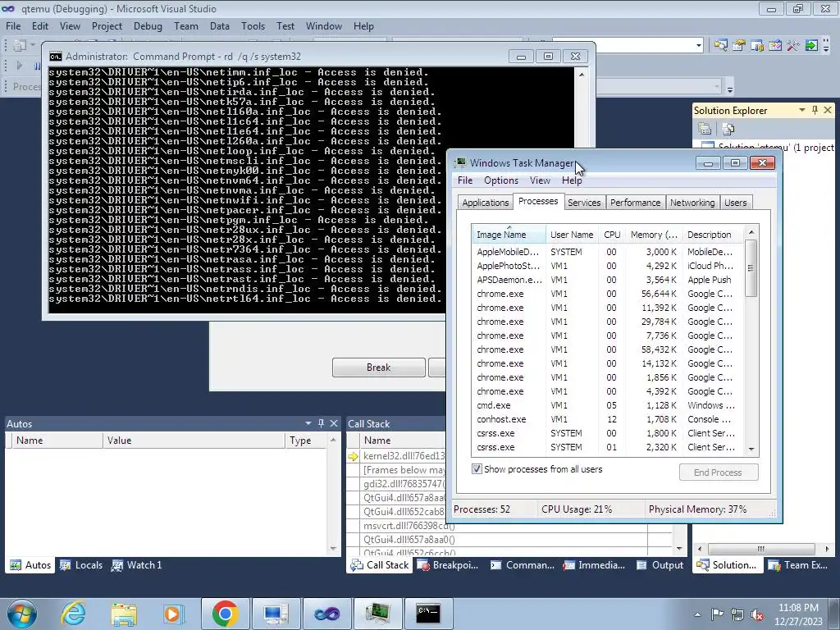Sort processes by Image Name column
This screenshot has height=630, width=840.
pos(509,234)
